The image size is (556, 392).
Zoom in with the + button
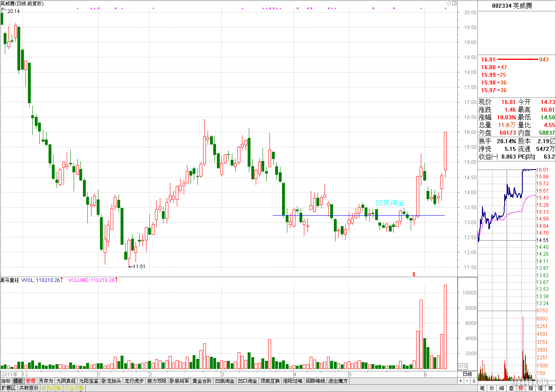pyautogui.click(x=461, y=381)
